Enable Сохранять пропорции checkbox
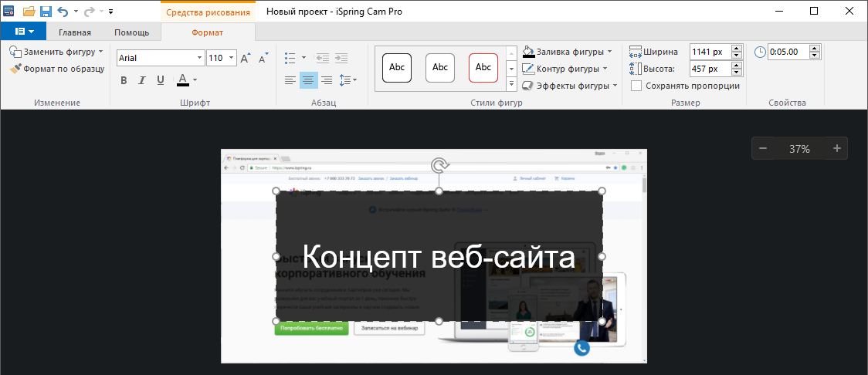The width and height of the screenshot is (868, 375). [x=636, y=86]
